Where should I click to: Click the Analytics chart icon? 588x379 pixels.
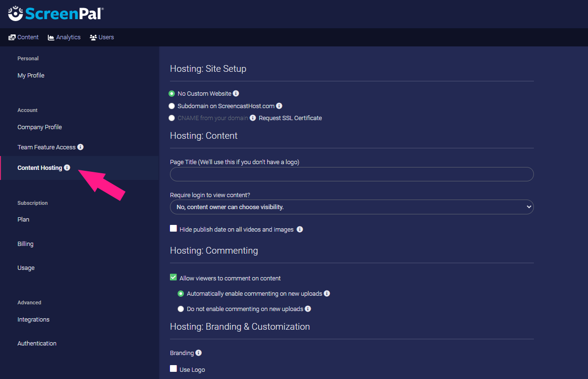click(51, 37)
